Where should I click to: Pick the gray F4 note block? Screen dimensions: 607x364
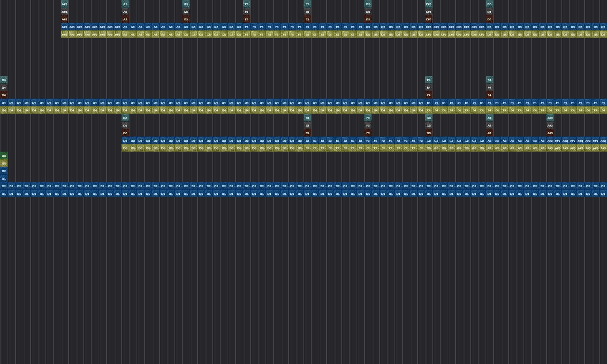(489, 87)
